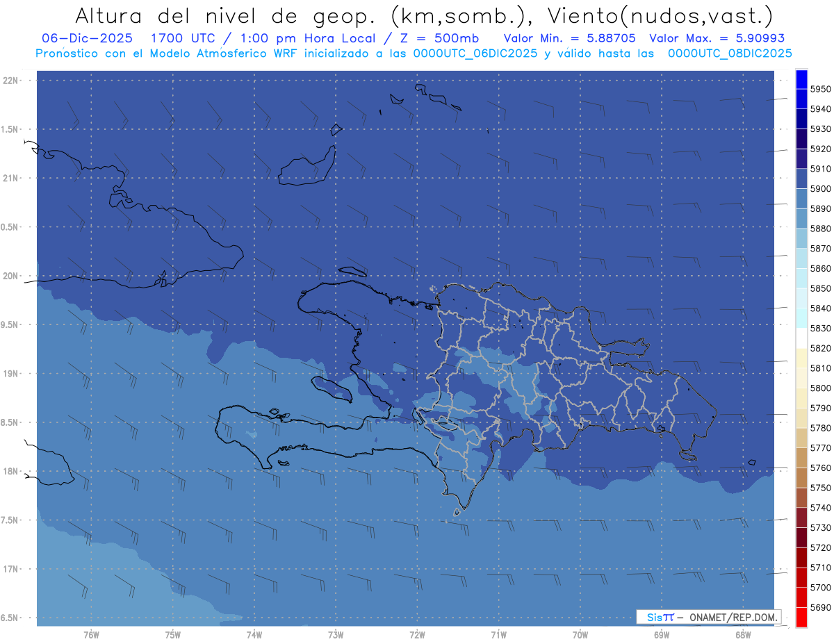
Task: Click the colorbar label '5930'
Action: coord(820,129)
